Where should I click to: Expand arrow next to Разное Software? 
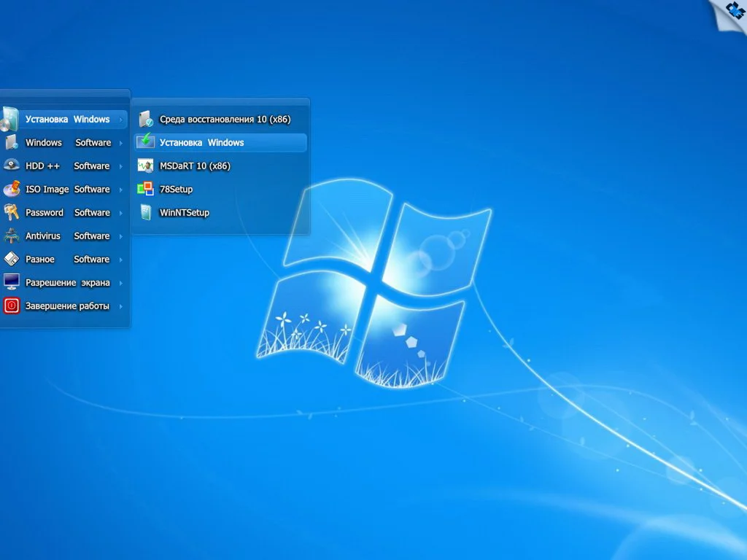click(x=120, y=260)
